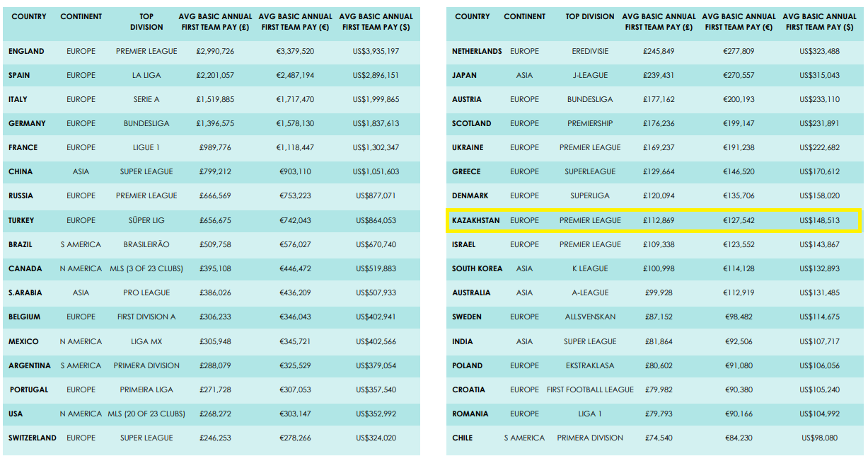Viewport: 868px width, 461px height.
Task: Click the EREDIVISIE division cell
Action: point(590,51)
